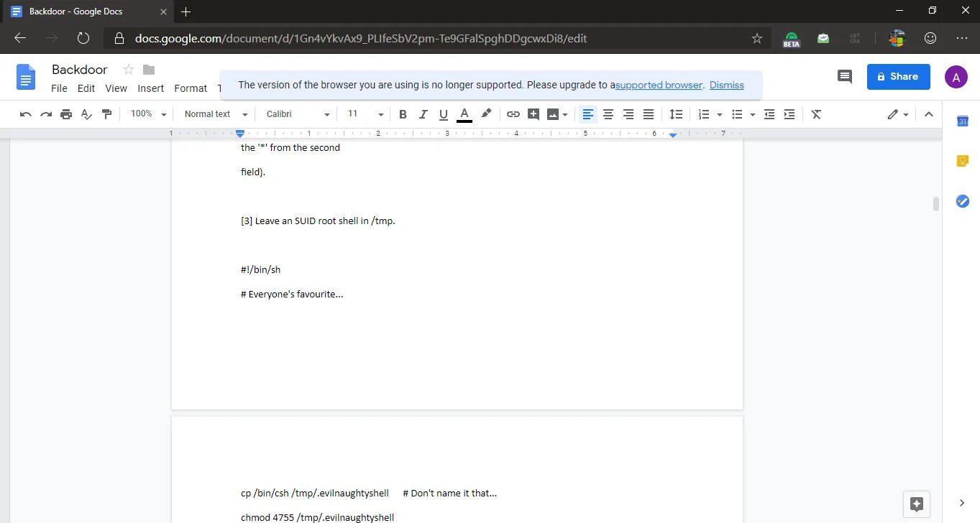The width and height of the screenshot is (980, 523).
Task: Clear text formatting
Action: (816, 114)
